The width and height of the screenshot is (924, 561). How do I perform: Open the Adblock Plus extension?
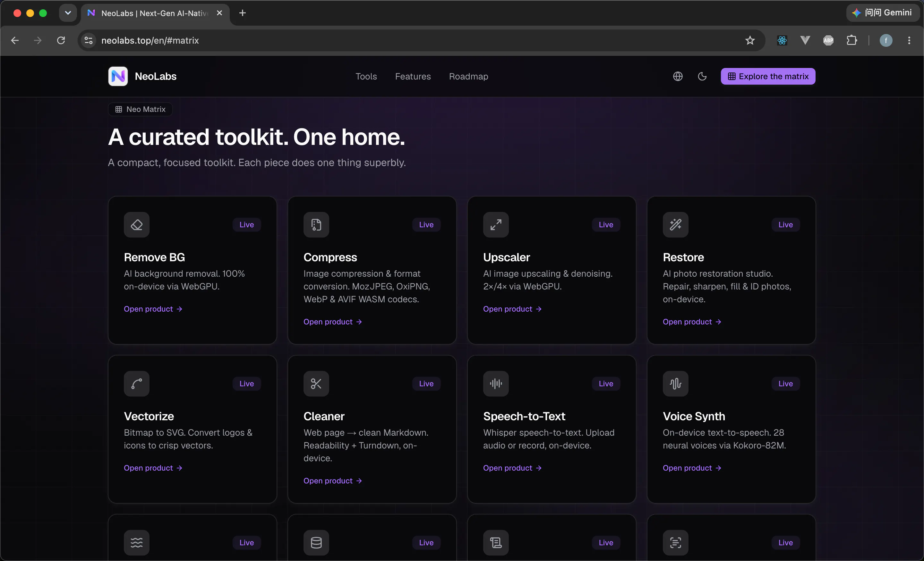pos(828,40)
